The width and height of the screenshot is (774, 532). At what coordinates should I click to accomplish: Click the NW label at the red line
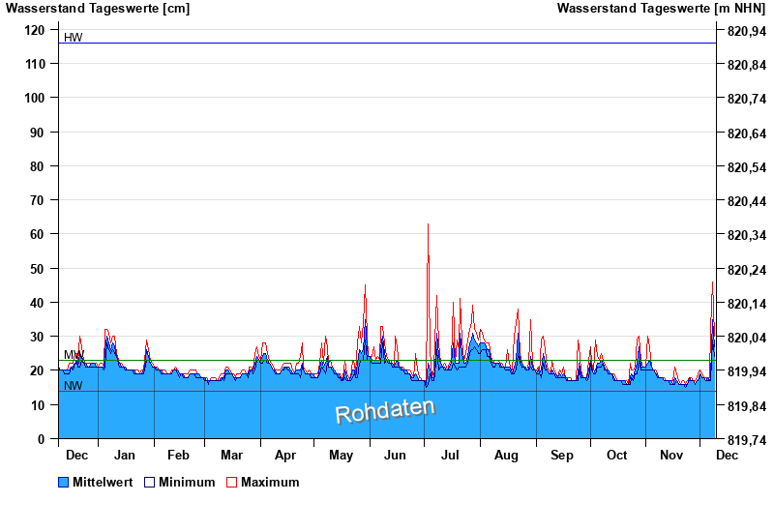[x=74, y=386]
